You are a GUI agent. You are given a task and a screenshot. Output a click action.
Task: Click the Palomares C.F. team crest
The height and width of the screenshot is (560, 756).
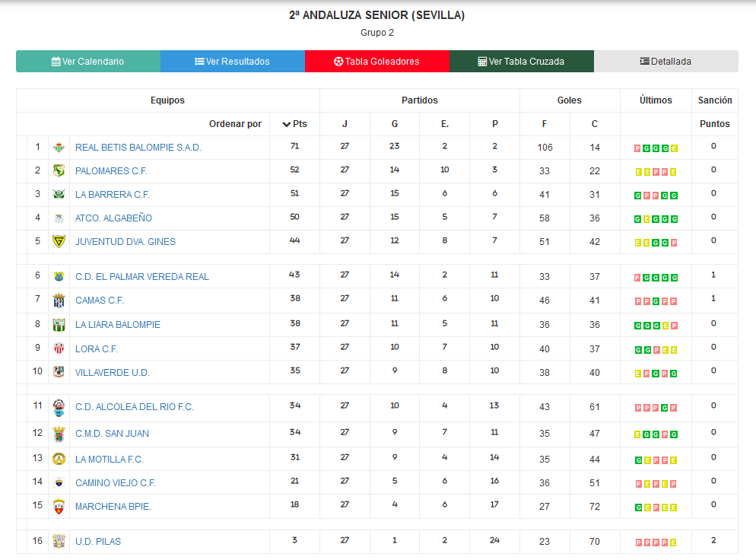[59, 170]
